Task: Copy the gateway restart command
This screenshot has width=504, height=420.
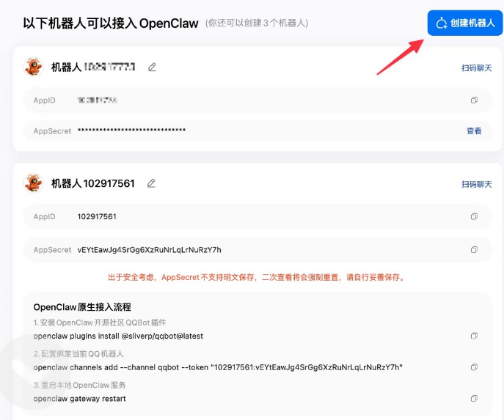Action: click(x=474, y=399)
